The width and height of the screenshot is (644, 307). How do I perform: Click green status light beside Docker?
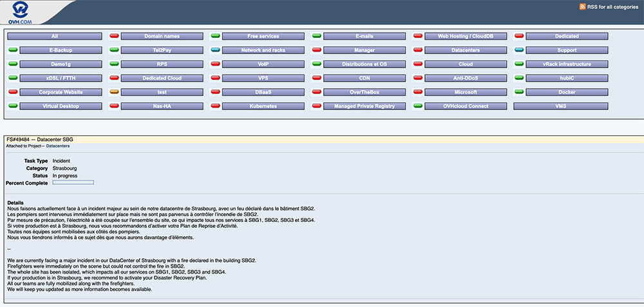coord(519,92)
